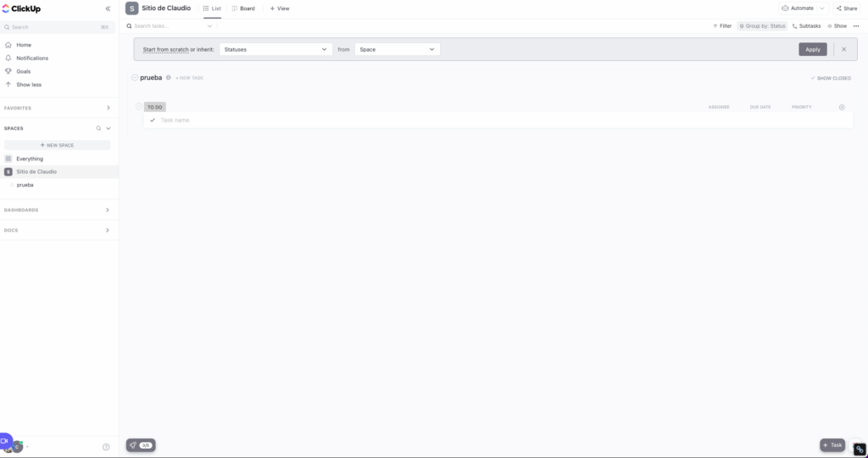
Task: Open the user avatar menu
Action: pyautogui.click(x=18, y=446)
